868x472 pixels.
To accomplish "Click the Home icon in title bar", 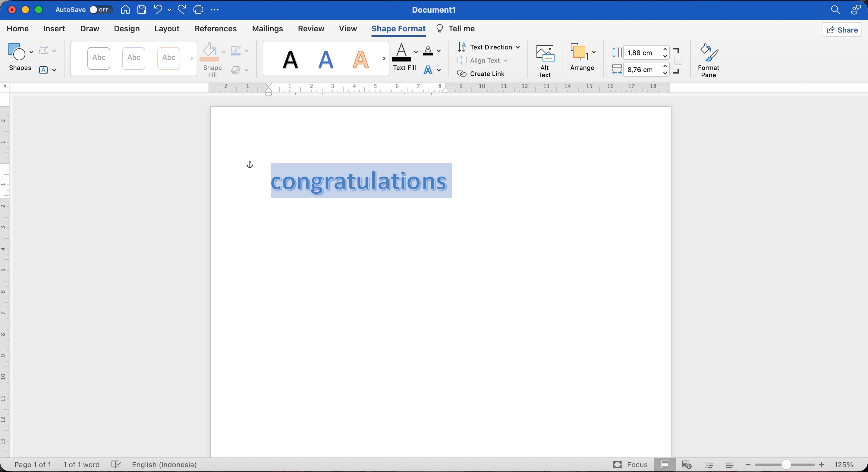I will (x=125, y=10).
